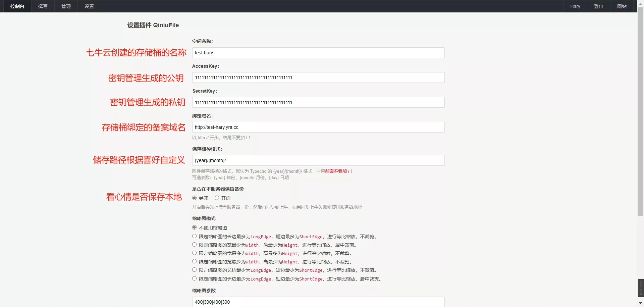Click the 可选参数 year month day hint
Viewport: 644px width, 307px height.
pos(240,178)
